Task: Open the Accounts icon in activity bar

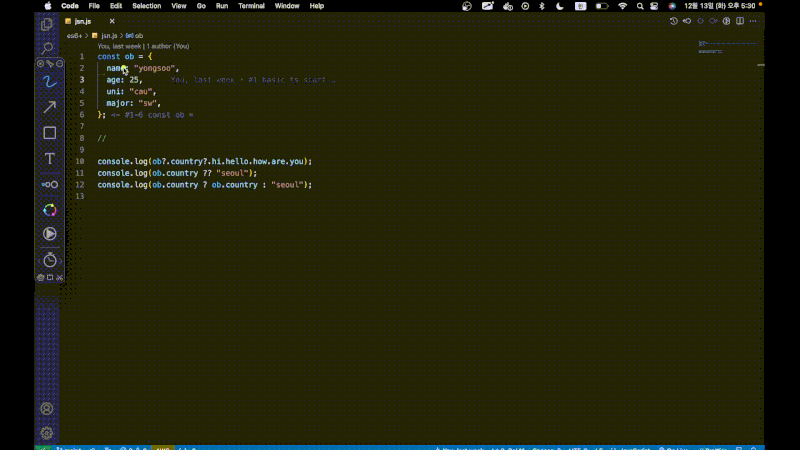Action: tap(47, 409)
